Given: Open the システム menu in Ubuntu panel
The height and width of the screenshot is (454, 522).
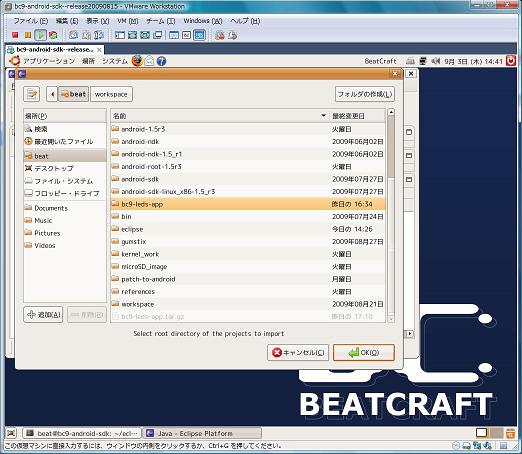Looking at the screenshot, I should [115, 61].
